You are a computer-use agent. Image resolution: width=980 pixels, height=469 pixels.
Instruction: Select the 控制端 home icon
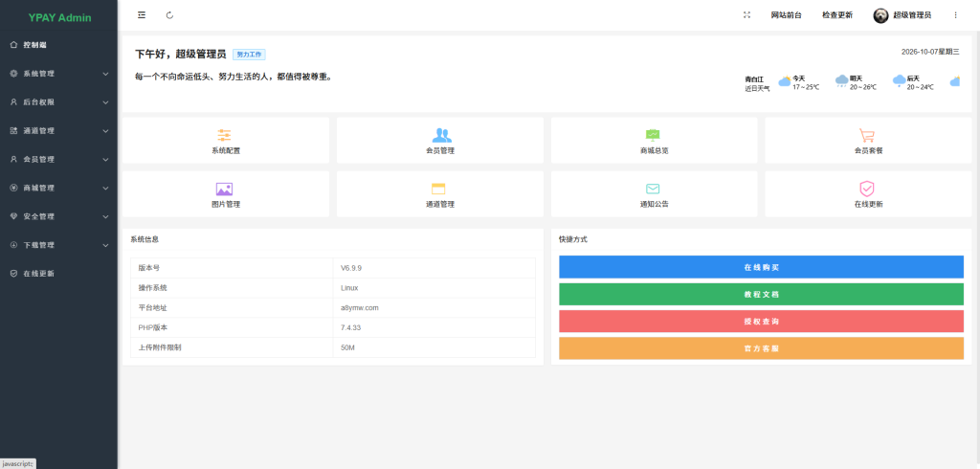pos(13,45)
